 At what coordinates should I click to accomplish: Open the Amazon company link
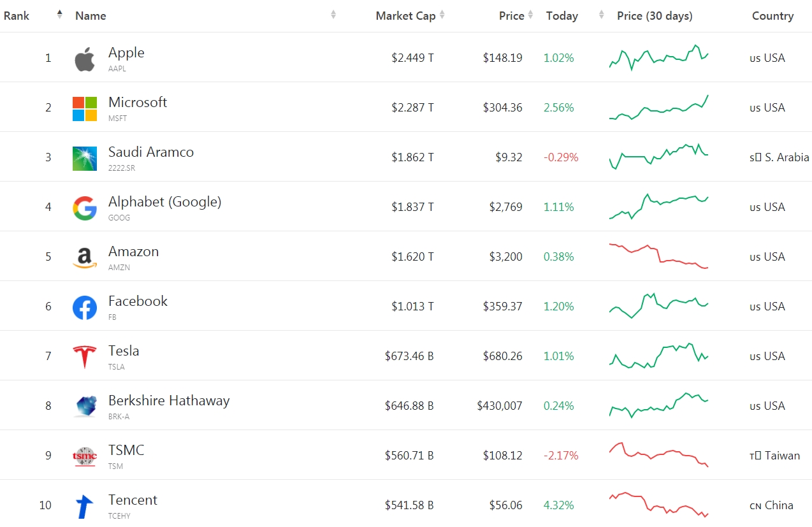[x=134, y=252]
